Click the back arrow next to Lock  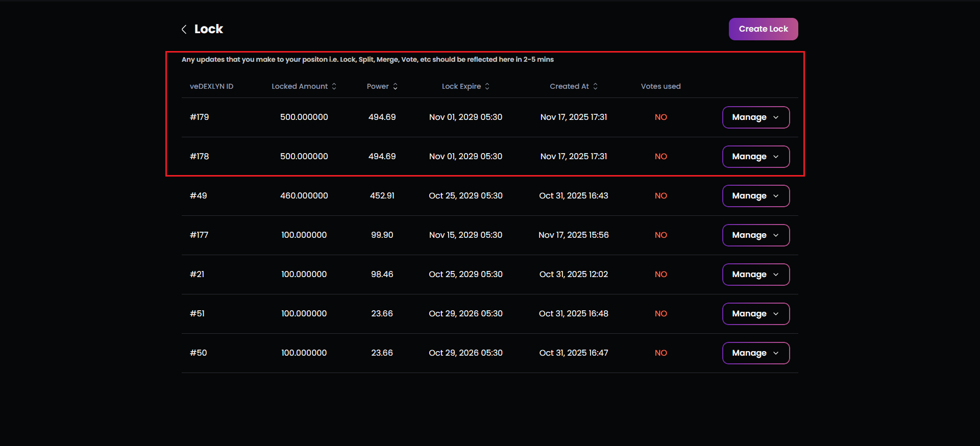(184, 30)
